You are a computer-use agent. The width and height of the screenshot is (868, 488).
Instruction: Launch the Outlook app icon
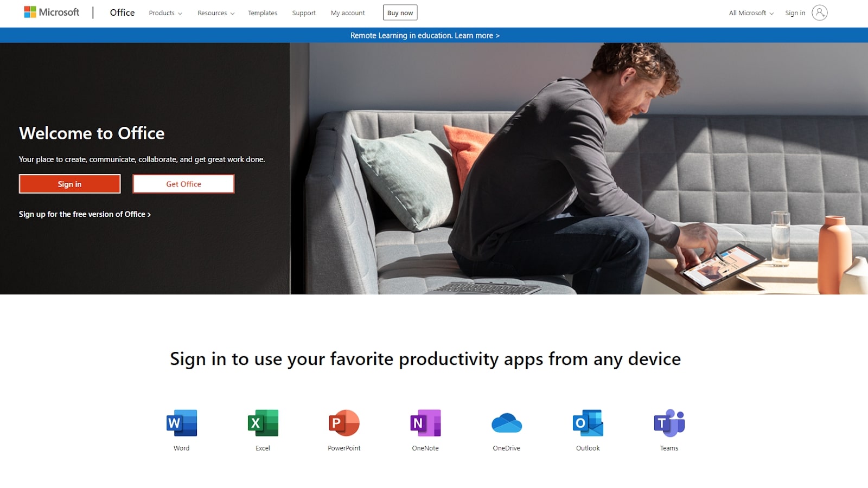point(588,423)
